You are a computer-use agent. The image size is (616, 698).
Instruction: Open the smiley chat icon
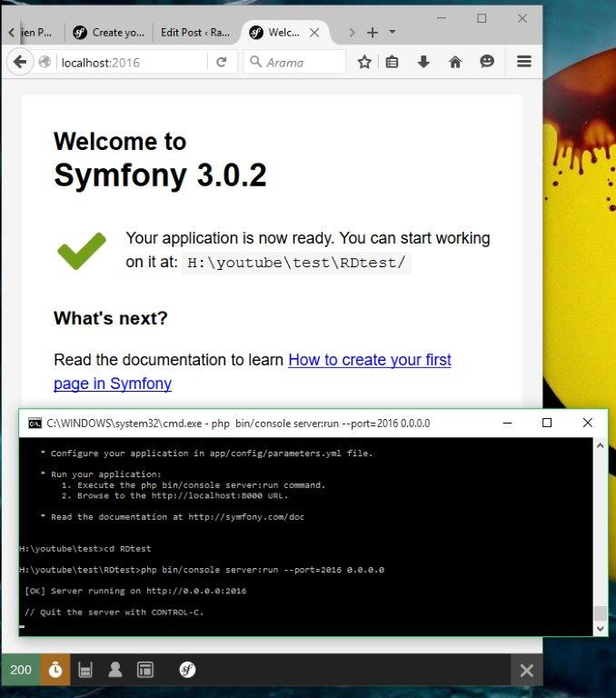(487, 61)
